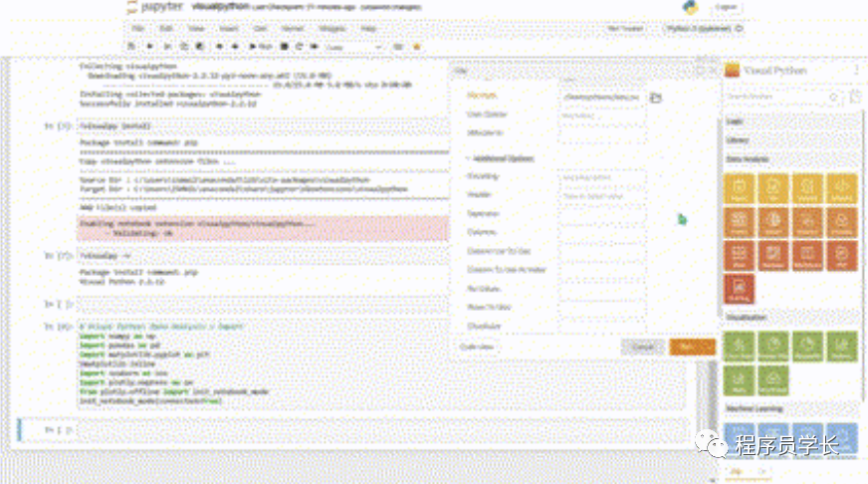Open the cell type dropdown in toolbar
Viewport: 868px width, 484px height.
[x=353, y=47]
